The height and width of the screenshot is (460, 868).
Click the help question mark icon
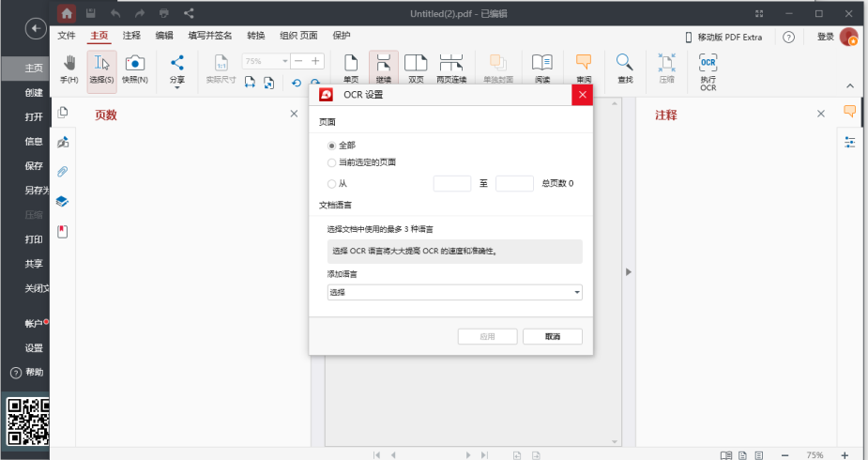pyautogui.click(x=789, y=38)
